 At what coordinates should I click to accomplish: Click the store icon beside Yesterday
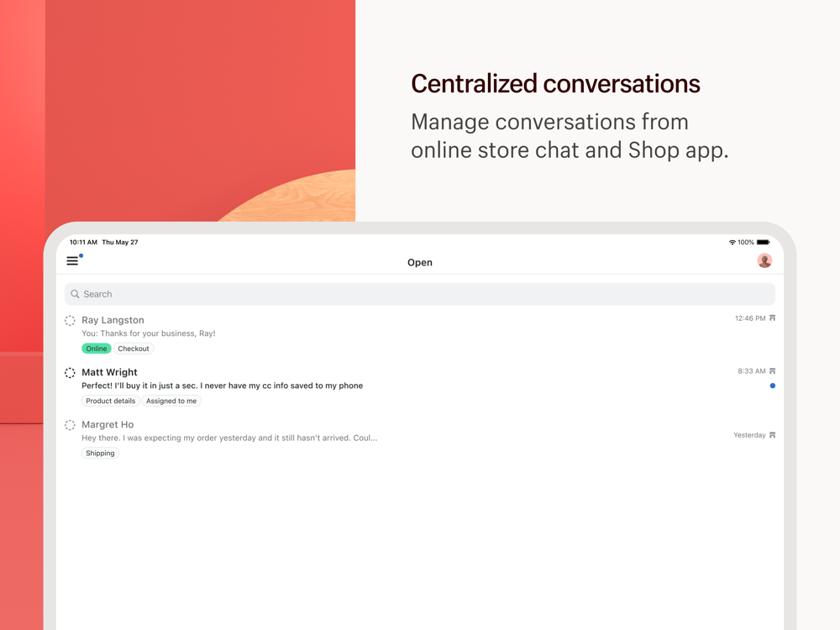pos(773,435)
